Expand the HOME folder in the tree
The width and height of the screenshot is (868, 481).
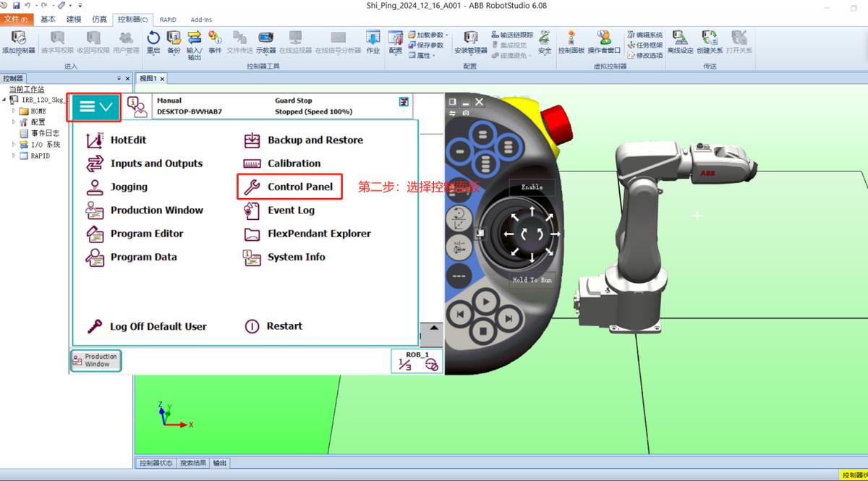(14, 111)
